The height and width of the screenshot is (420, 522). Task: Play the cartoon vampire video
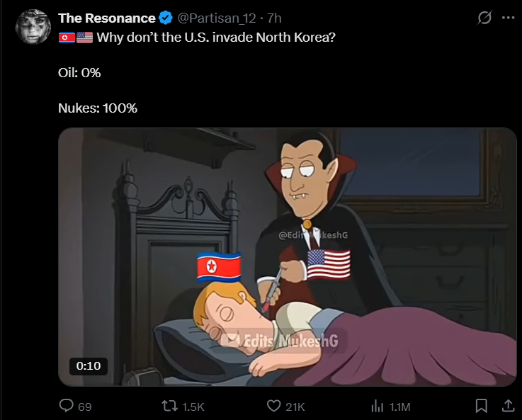click(288, 257)
